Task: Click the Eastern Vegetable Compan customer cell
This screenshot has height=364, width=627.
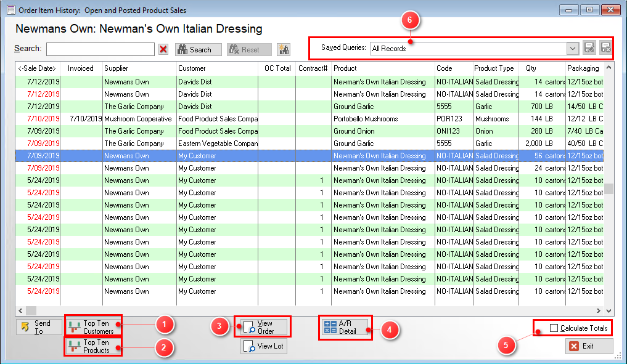Action: pos(218,144)
